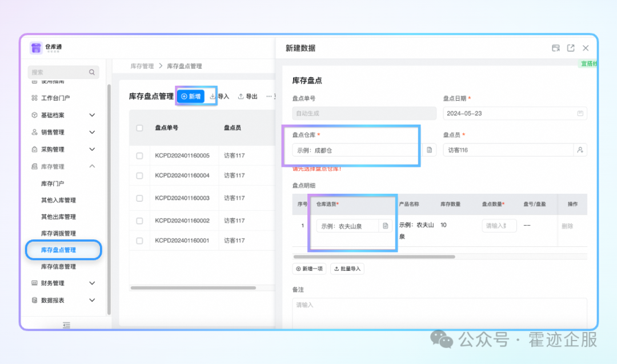This screenshot has width=617, height=364.
Task: Click the document icon in 仓库选货 cell
Action: click(x=386, y=226)
